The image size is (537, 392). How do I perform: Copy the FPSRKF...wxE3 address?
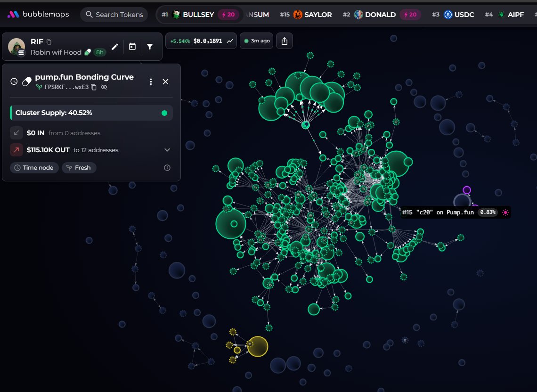pos(94,87)
